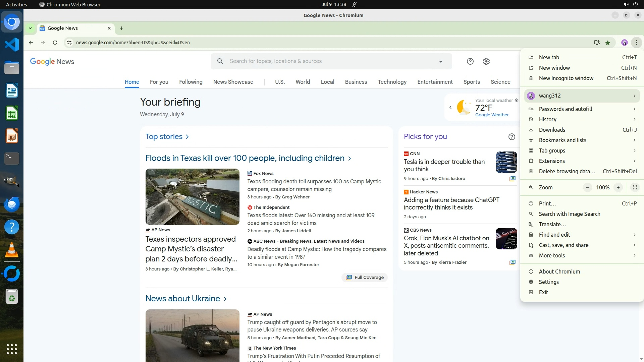Toggle fullscreen mode in Zoom row

click(635, 187)
